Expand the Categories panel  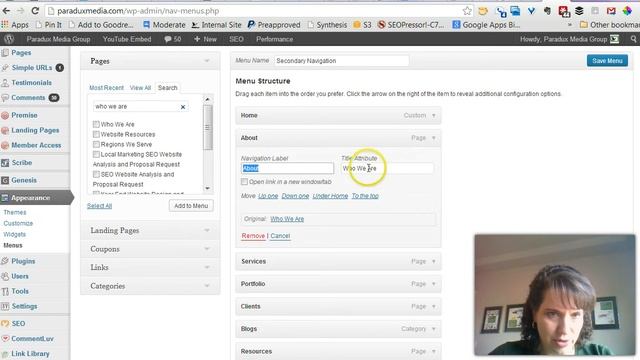pyautogui.click(x=150, y=286)
